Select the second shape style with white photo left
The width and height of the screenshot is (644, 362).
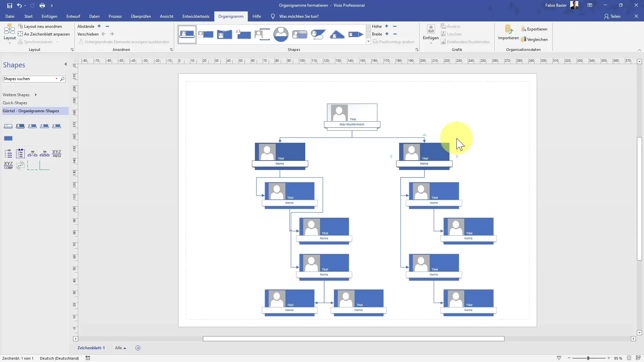pos(206,34)
